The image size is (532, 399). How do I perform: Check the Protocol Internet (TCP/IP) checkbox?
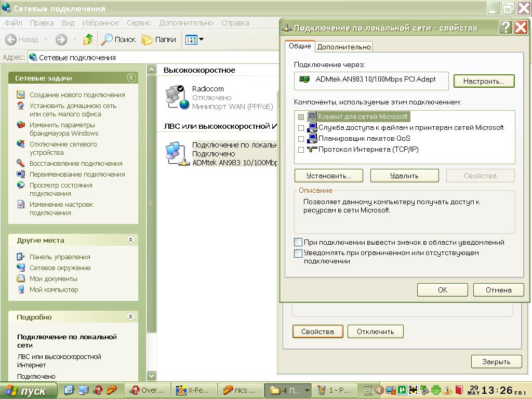pyautogui.click(x=301, y=150)
